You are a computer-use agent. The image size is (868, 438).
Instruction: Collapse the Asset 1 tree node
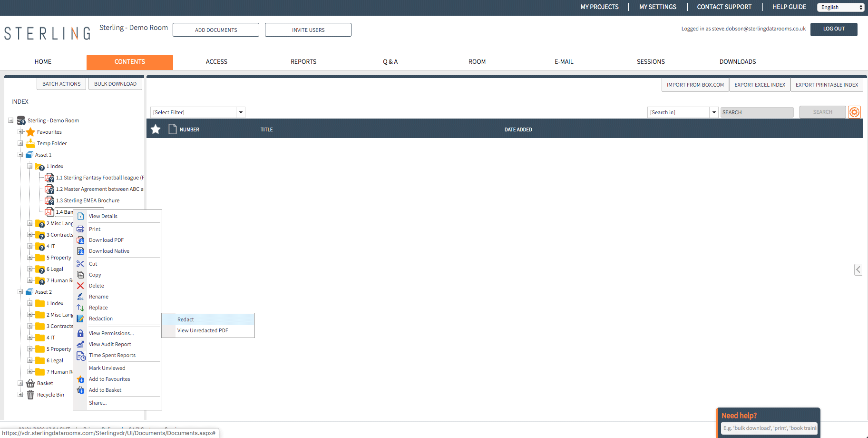[20, 155]
